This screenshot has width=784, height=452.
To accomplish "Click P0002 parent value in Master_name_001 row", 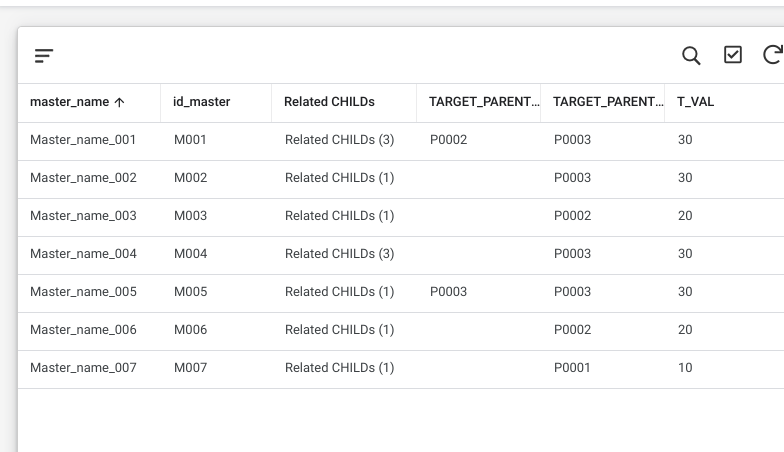I will [448, 140].
